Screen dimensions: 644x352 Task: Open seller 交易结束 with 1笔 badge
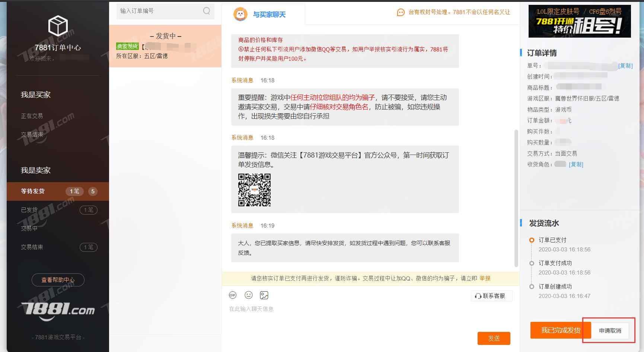click(x=58, y=247)
